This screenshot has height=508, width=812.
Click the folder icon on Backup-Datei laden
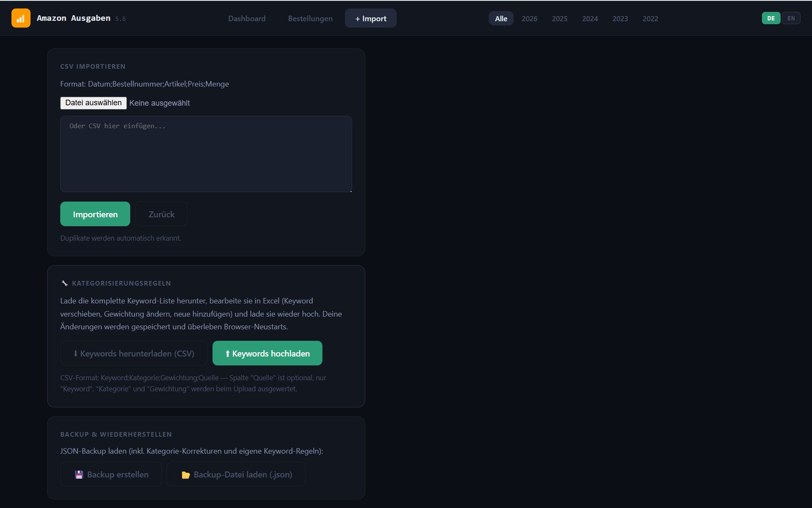[x=185, y=474]
